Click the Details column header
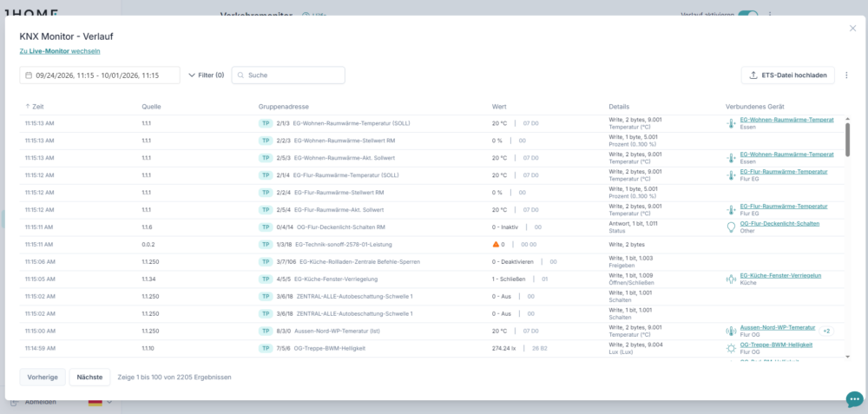This screenshot has height=414, width=868. point(619,106)
